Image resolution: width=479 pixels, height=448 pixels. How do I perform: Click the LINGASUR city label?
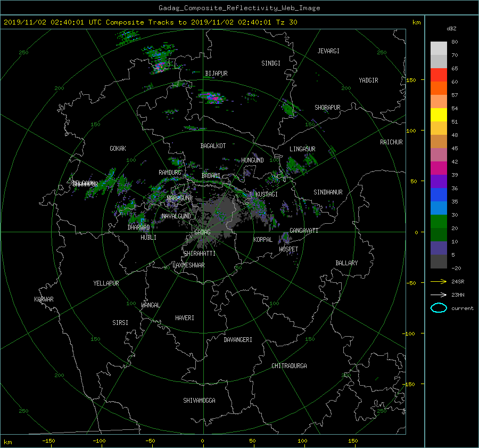(302, 149)
